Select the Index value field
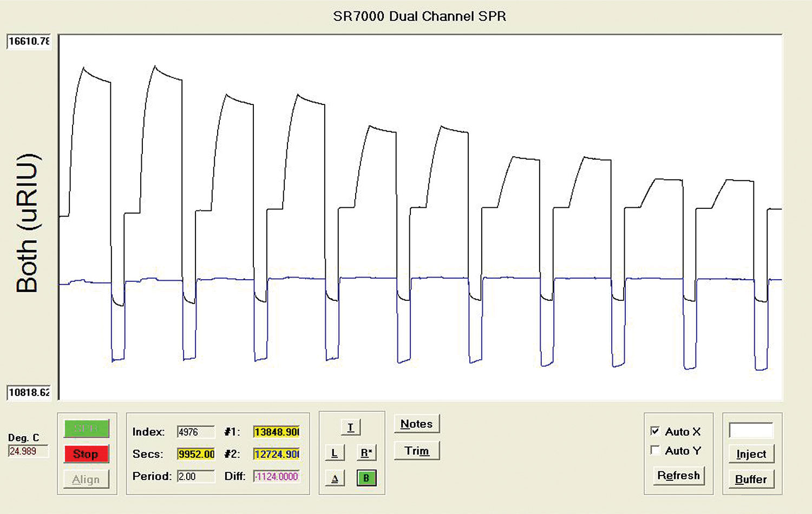 [x=195, y=432]
